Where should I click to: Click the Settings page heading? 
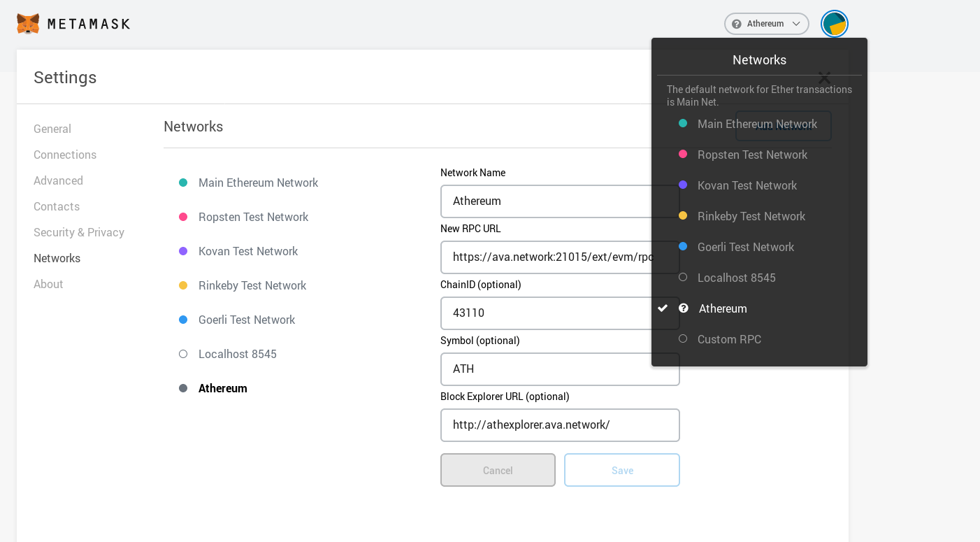coord(65,78)
